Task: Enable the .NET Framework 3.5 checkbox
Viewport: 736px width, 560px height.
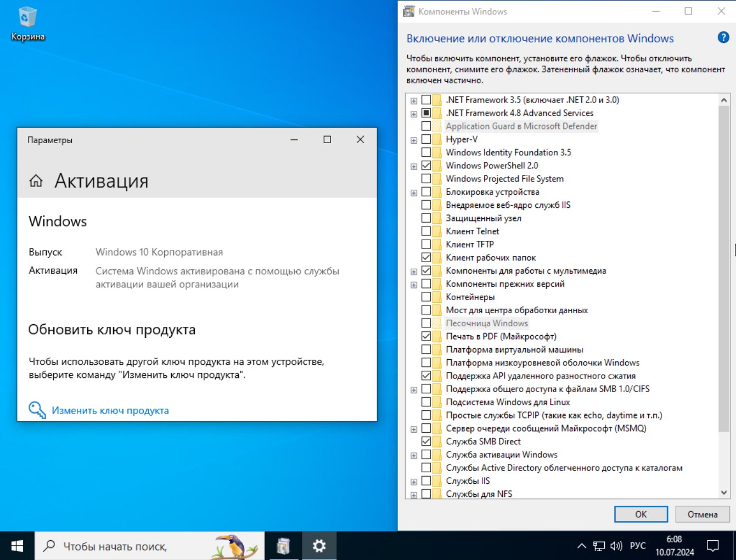Action: (426, 100)
